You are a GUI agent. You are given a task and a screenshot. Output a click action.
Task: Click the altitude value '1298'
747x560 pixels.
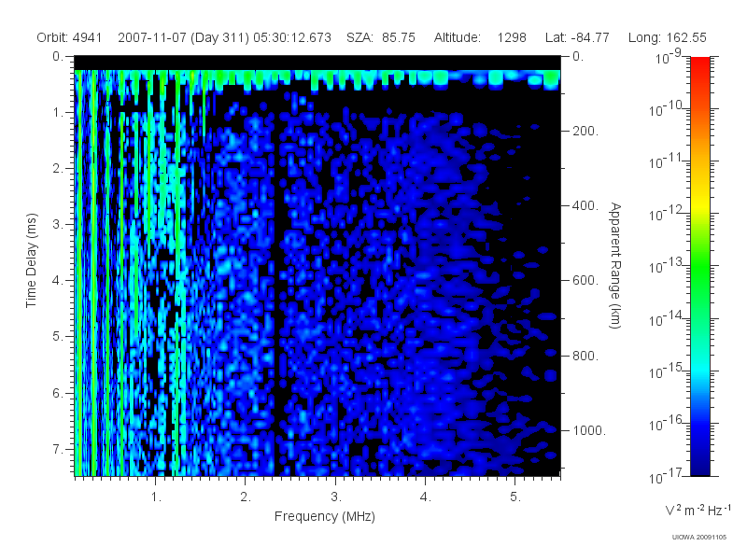[512, 37]
